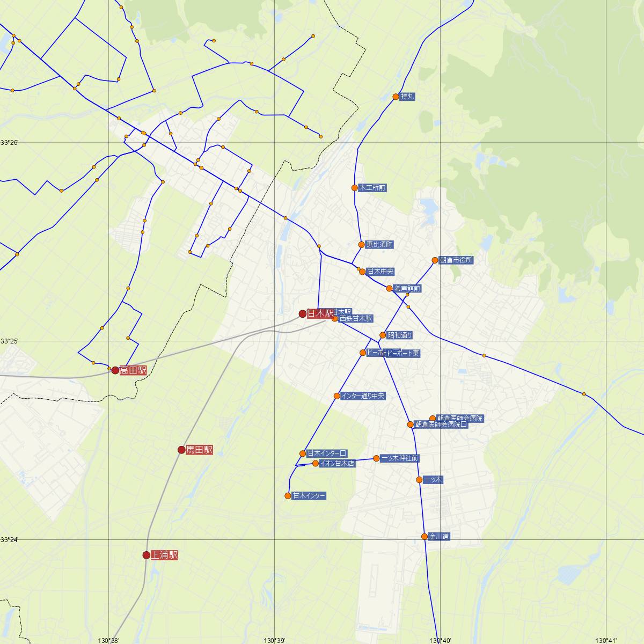Click the 西鉄甘木駅 label
Image resolution: width=644 pixels, height=644 pixels.
356,318
